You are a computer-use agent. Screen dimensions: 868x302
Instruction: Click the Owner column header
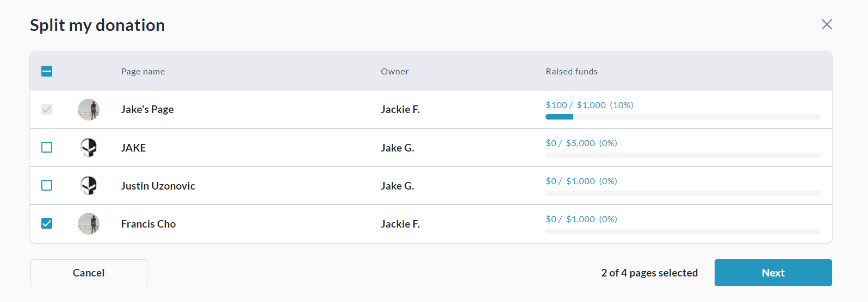(x=395, y=72)
